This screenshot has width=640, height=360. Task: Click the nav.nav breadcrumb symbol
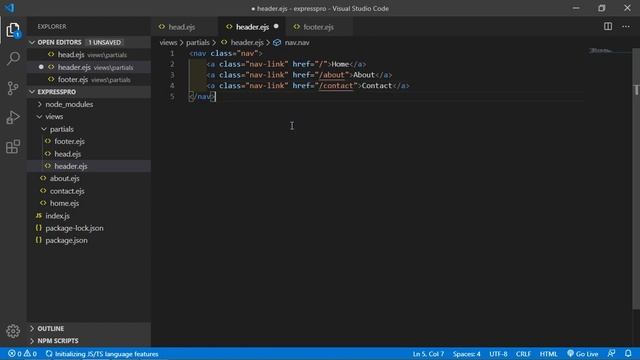click(297, 42)
